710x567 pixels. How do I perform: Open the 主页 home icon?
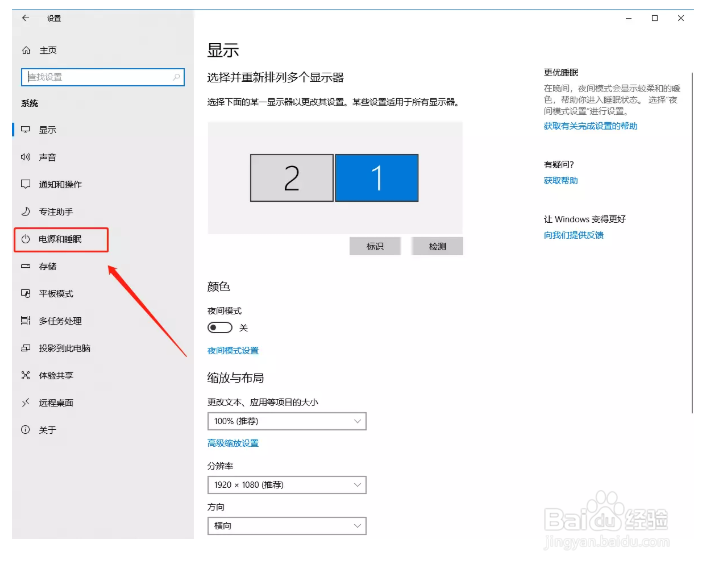[x=26, y=50]
